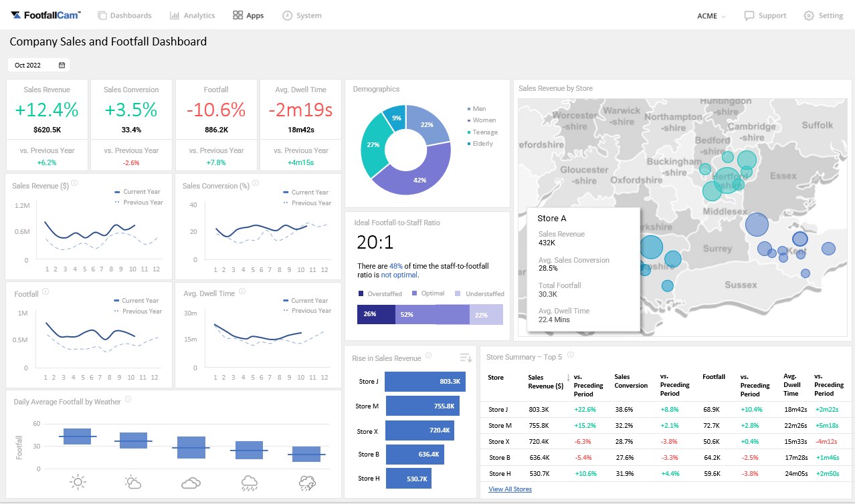This screenshot has height=504, width=855.
Task: Open the Apps menu
Action: pos(248,15)
